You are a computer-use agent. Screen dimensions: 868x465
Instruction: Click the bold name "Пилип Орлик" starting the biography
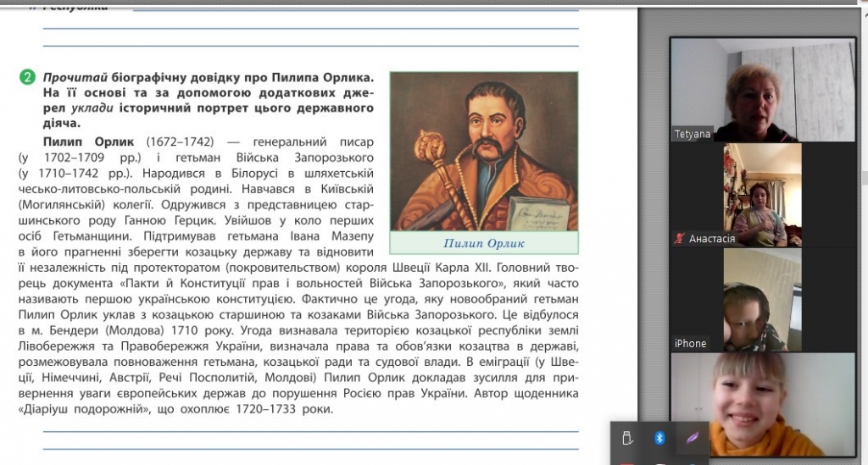point(88,142)
